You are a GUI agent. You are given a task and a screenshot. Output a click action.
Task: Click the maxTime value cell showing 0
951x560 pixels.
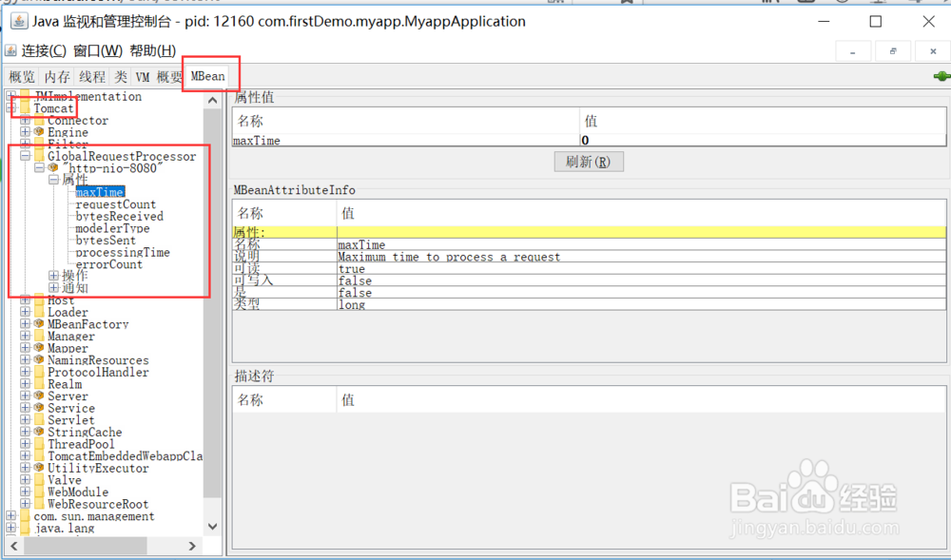pos(763,140)
